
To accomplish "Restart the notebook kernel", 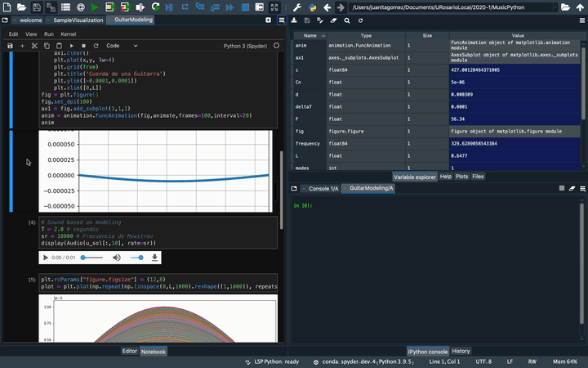I will click(x=96, y=46).
